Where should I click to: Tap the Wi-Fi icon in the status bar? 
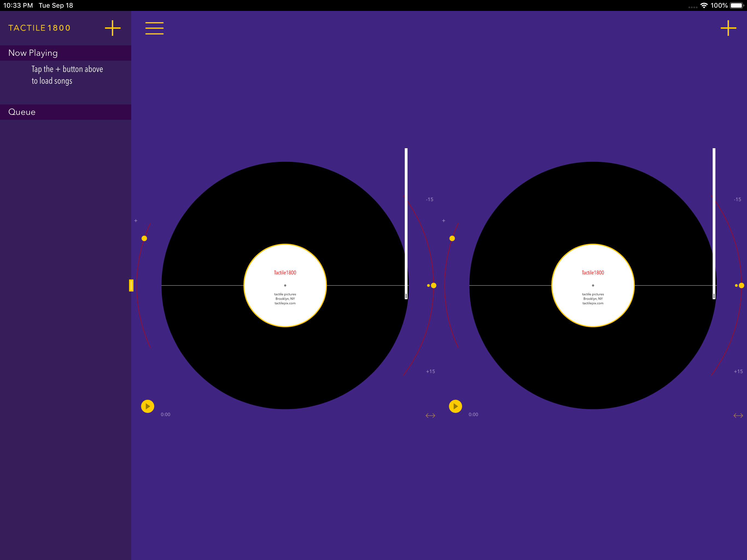704,5
